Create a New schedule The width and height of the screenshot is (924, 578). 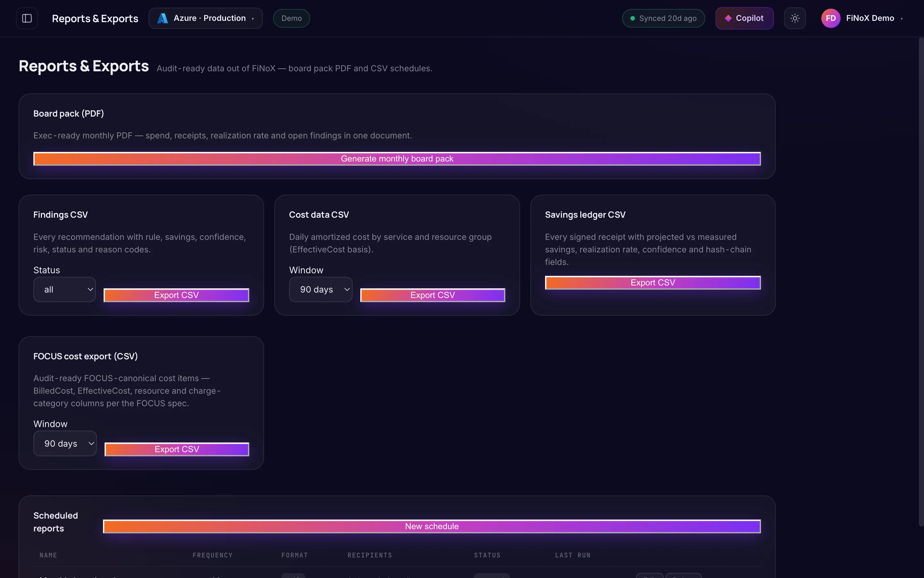432,526
